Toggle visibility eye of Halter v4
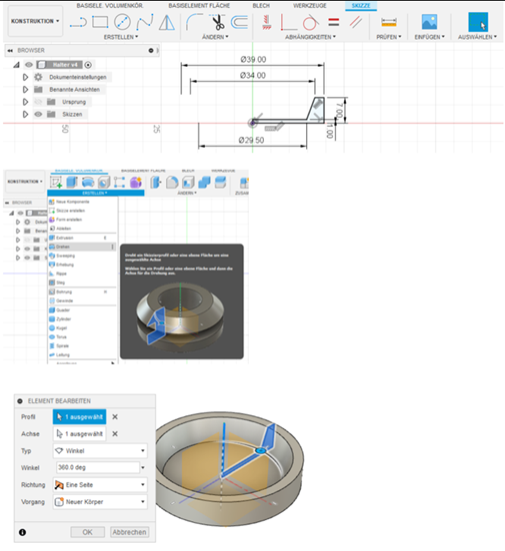 coord(29,65)
